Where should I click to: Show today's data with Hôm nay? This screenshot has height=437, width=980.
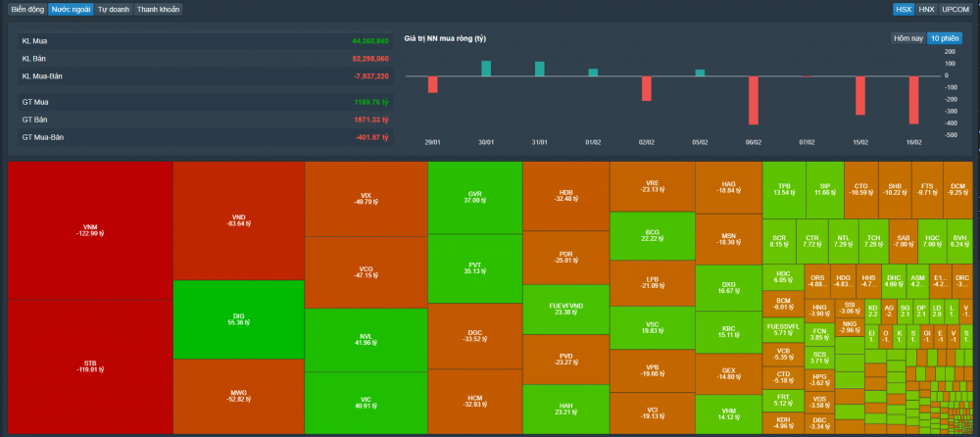click(x=908, y=38)
